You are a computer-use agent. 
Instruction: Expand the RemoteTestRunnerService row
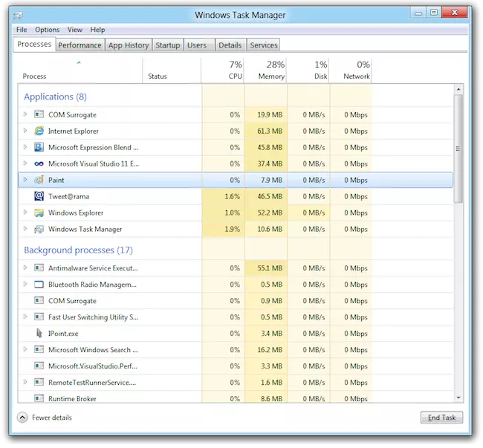tap(25, 382)
